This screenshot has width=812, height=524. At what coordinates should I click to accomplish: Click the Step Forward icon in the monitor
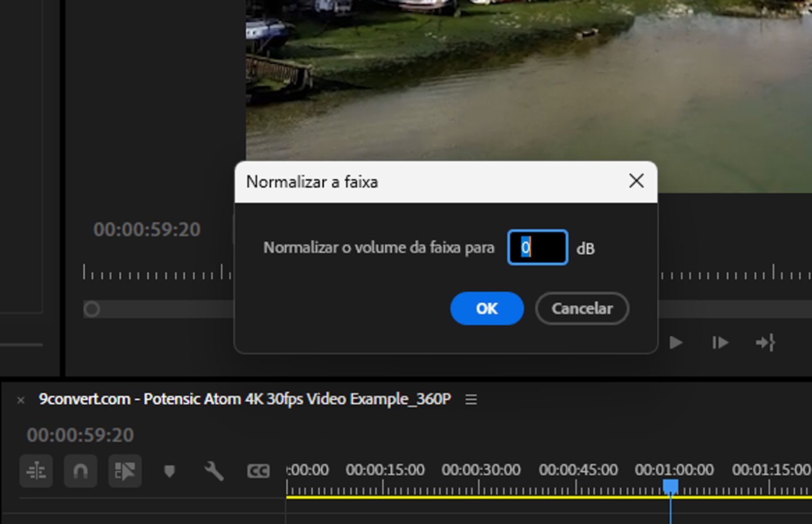[x=720, y=343]
